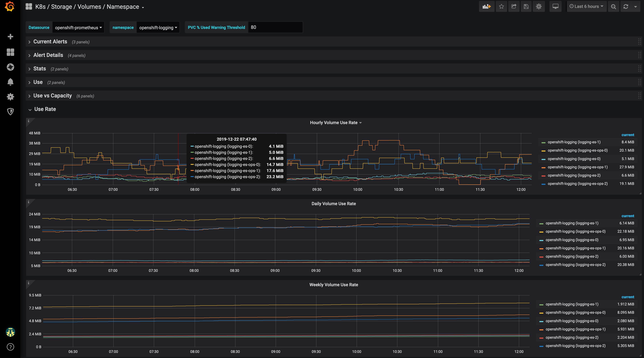The image size is (644, 358).
Task: Open the Last 6 hours time picker
Action: tap(586, 7)
